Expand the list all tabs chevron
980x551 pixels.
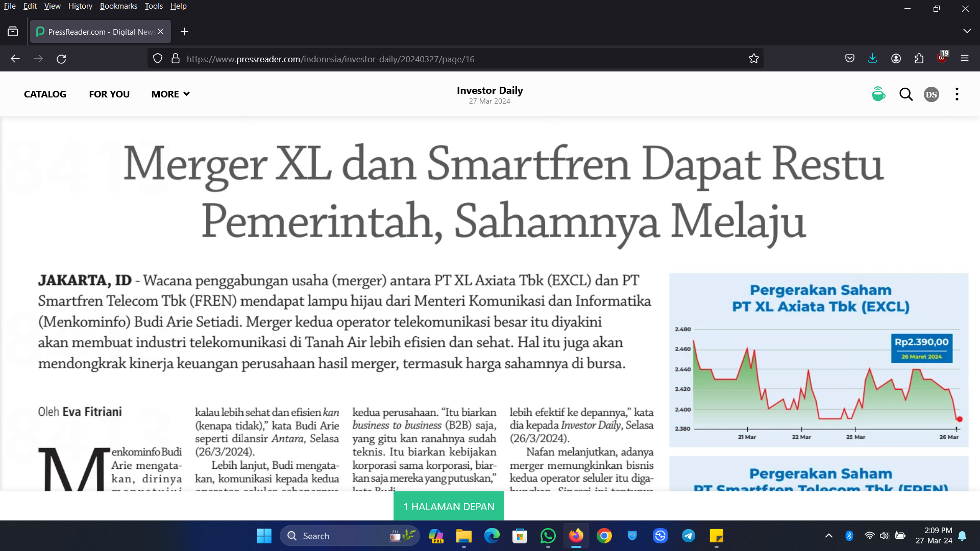click(967, 31)
